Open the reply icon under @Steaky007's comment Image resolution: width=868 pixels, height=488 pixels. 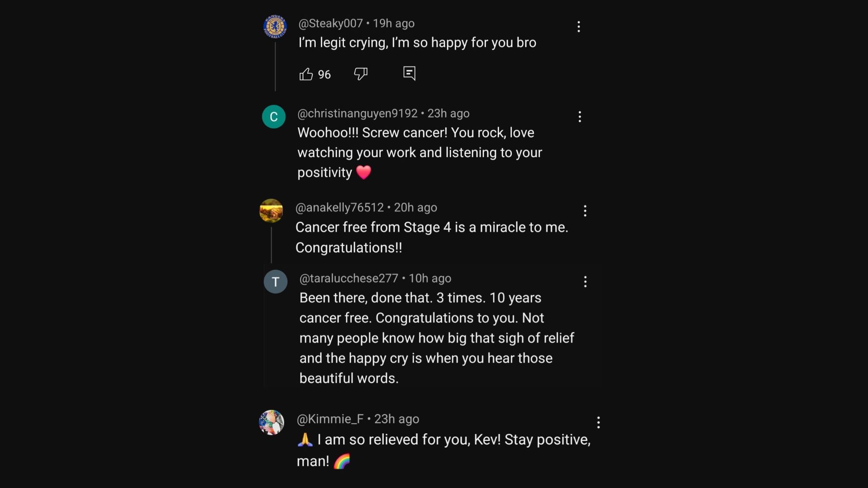409,73
